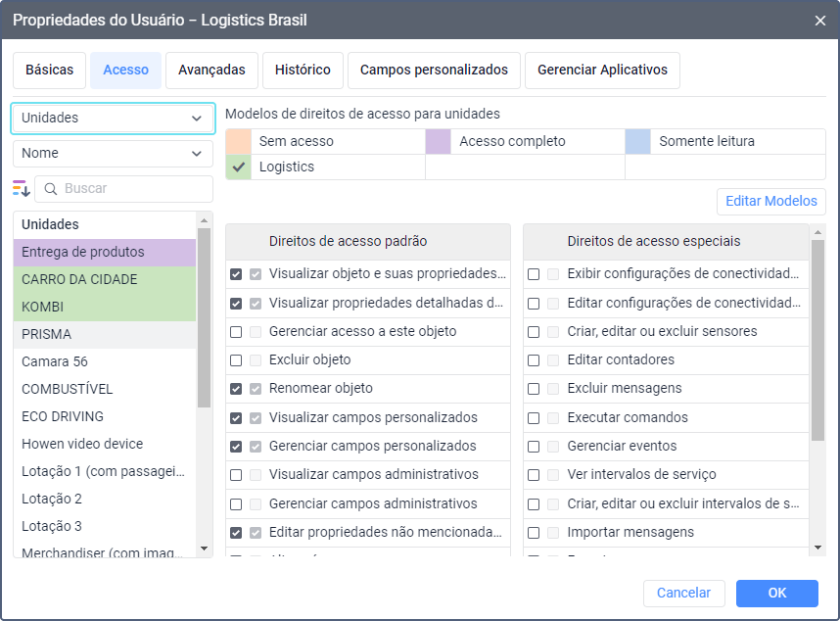Open the Unidades dropdown
This screenshot has width=840, height=621.
114,118
